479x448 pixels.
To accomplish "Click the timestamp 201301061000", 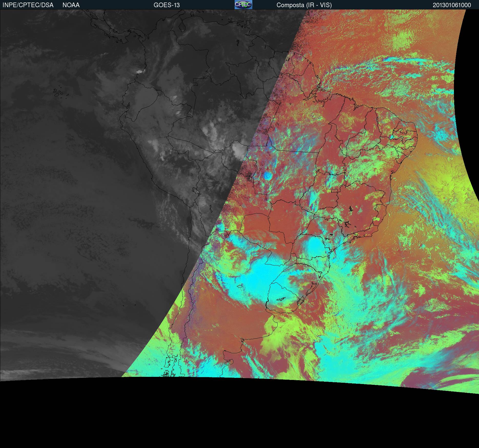I will click(452, 5).
